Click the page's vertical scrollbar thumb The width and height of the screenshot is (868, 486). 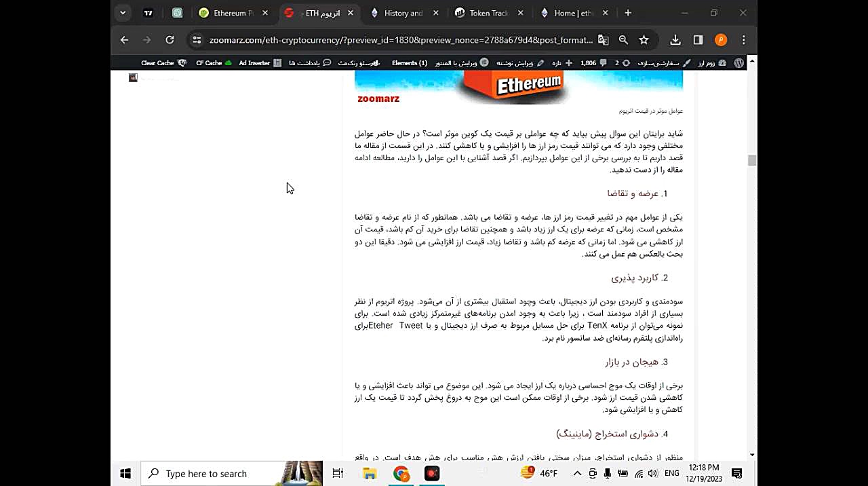pos(751,160)
